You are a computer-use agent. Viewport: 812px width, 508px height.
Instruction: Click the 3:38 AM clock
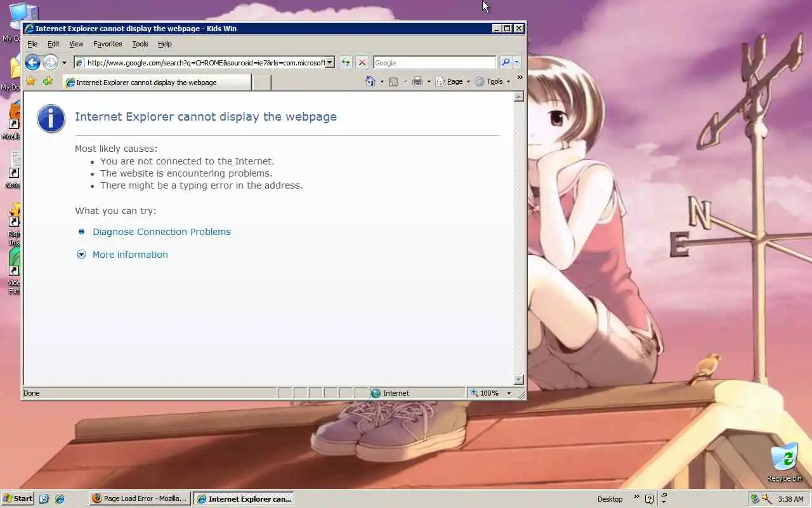(x=790, y=499)
